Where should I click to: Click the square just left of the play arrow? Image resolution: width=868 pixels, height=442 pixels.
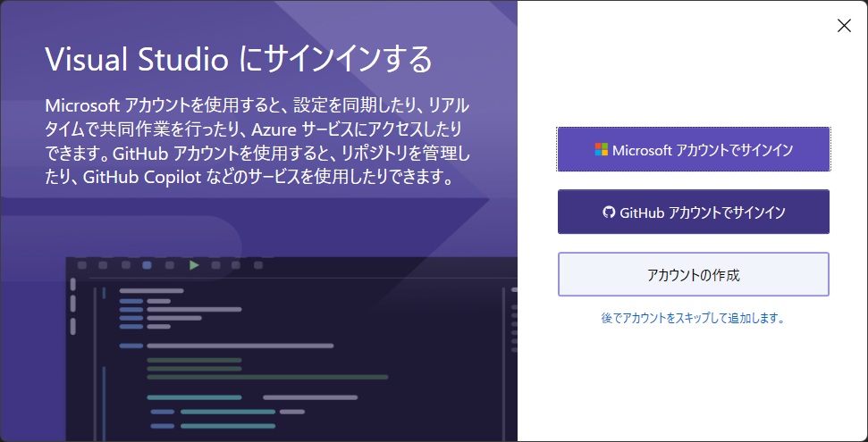pos(169,265)
